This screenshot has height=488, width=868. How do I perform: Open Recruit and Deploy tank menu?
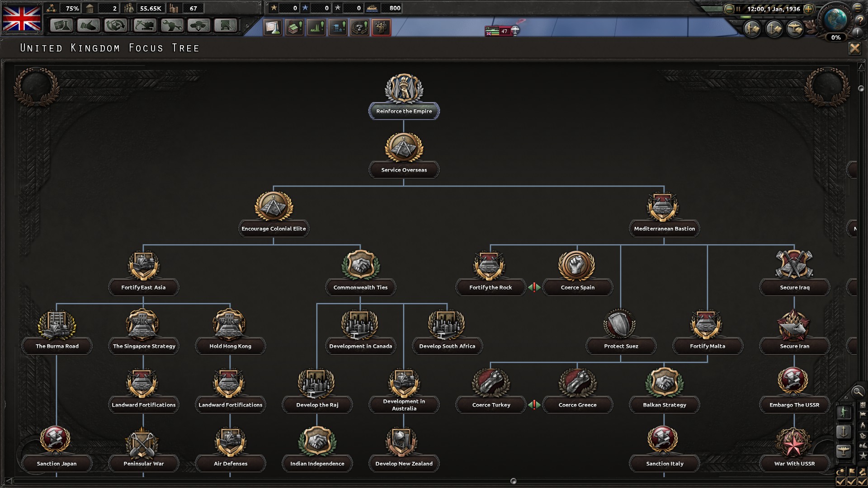tap(199, 26)
